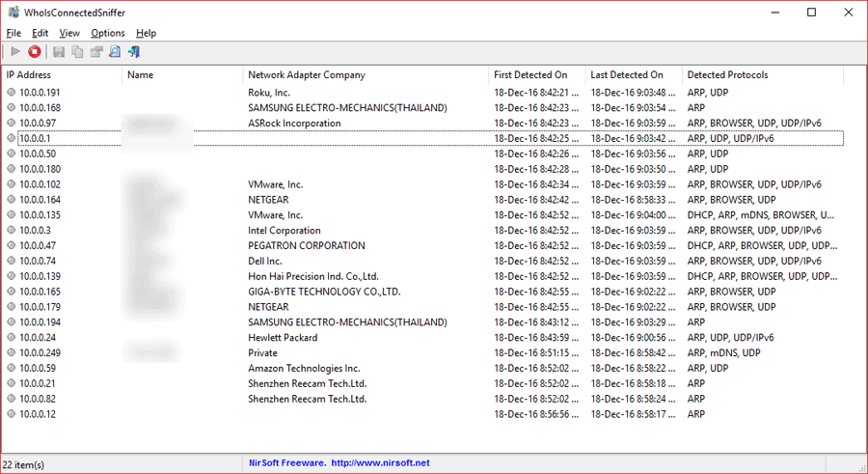Image resolution: width=868 pixels, height=474 pixels.
Task: Minimize the WhoIsConnectedSniffer window
Action: coord(775,13)
